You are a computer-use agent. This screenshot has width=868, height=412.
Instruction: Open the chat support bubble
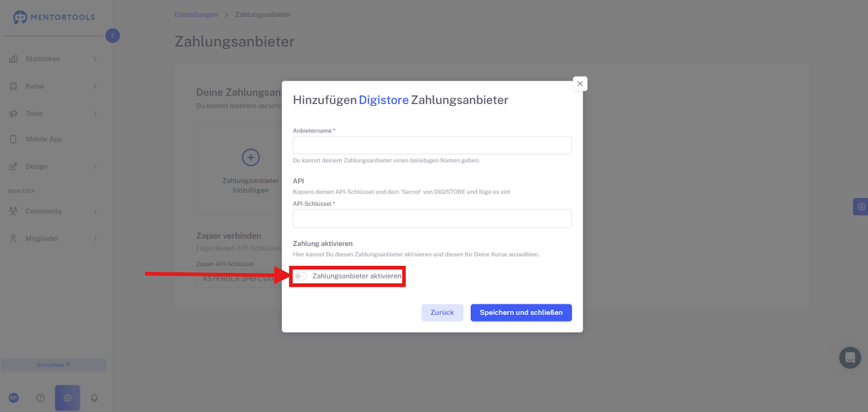850,358
